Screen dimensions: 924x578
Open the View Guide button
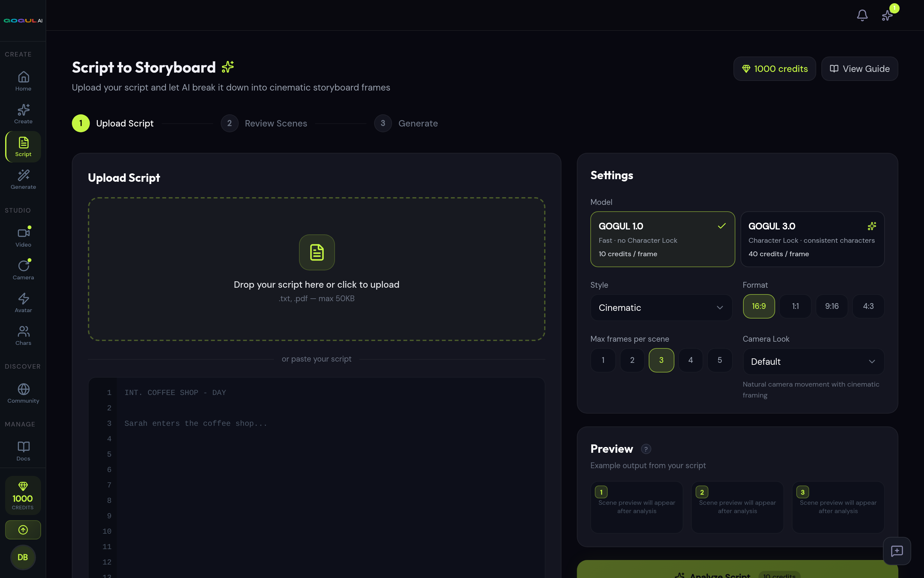[x=860, y=69]
